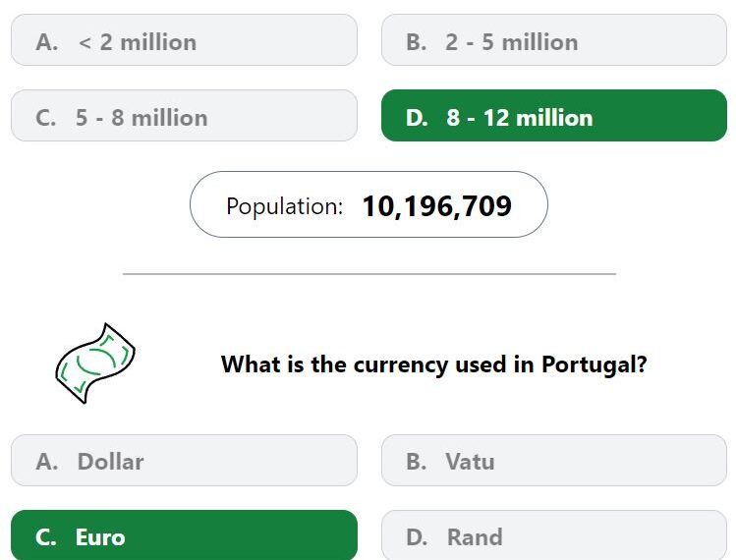This screenshot has width=736, height=560.
Task: Select the green "8 - 12 million" answer
Action: click(554, 116)
